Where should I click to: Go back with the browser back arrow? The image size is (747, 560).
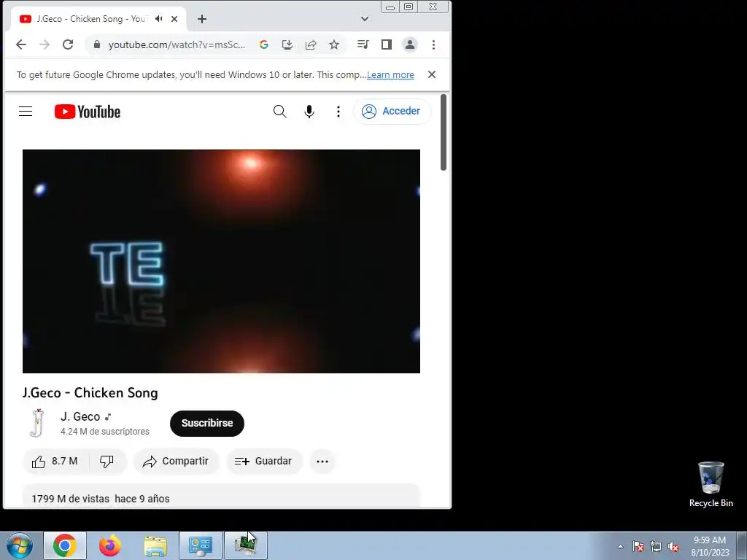pyautogui.click(x=21, y=44)
